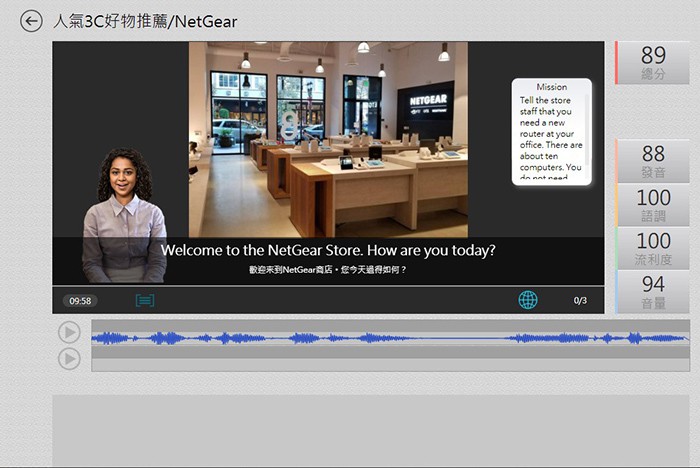Select the fluency score 100 tile
Viewport: 700px width, 468px height.
(x=653, y=247)
